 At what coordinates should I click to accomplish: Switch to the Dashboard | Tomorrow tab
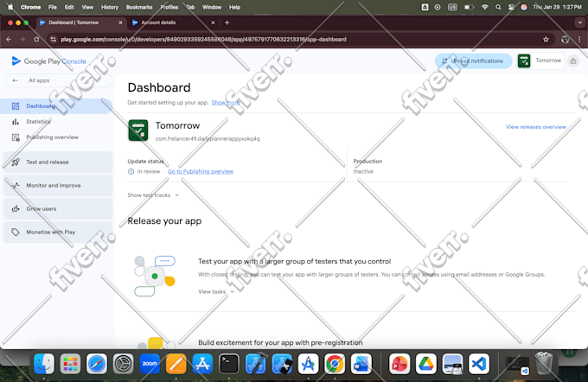(79, 22)
